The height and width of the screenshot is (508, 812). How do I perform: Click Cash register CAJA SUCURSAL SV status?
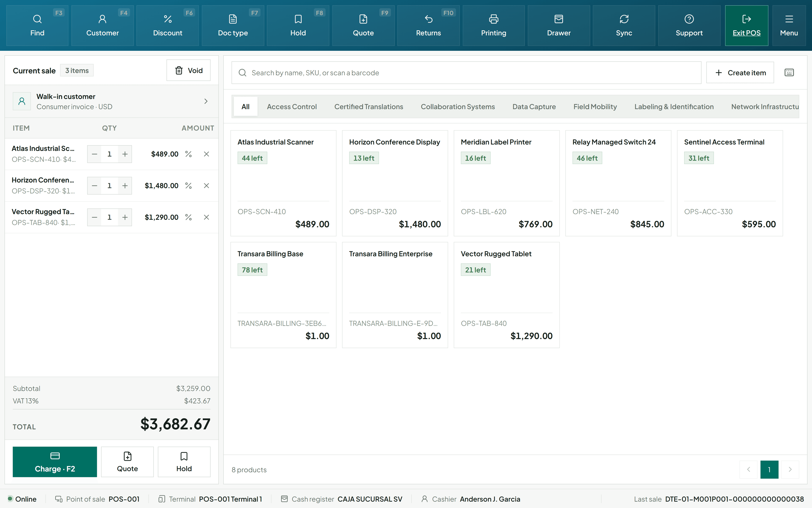click(342, 499)
